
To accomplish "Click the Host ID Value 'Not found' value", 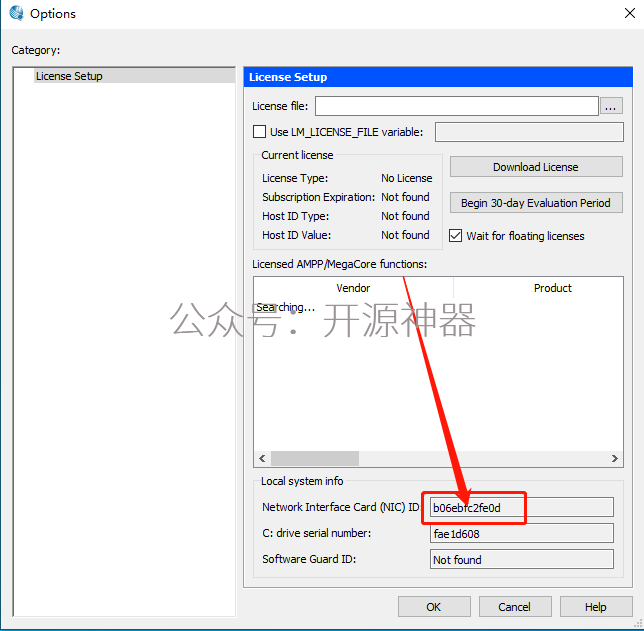I will point(405,235).
